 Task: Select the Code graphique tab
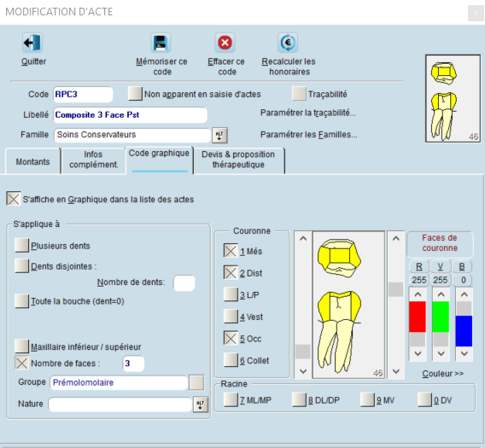click(x=159, y=160)
